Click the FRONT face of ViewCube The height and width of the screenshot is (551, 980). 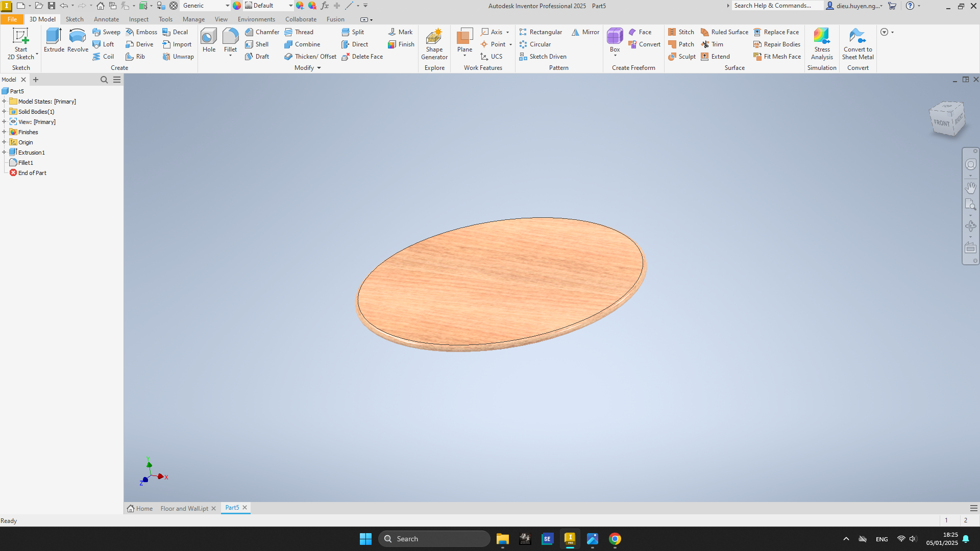click(942, 122)
